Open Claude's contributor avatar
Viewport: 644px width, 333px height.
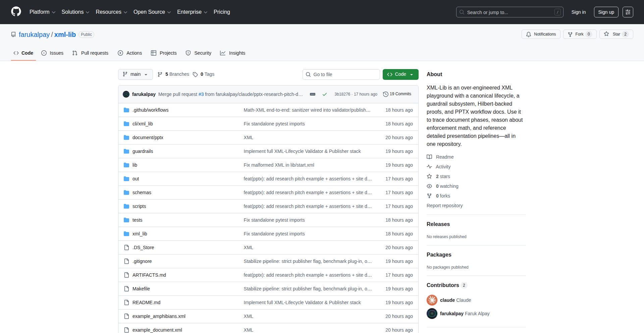[x=432, y=300]
